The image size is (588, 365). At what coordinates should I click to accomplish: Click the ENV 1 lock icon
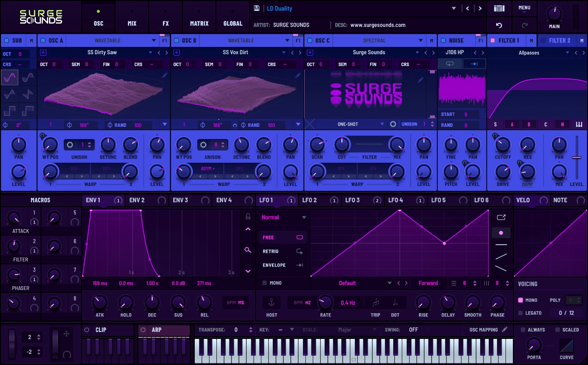point(248,217)
